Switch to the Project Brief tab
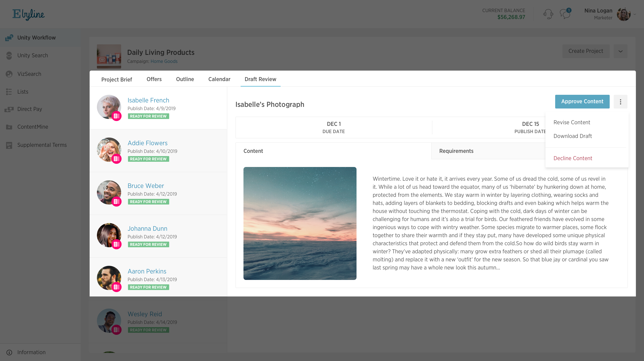644x361 pixels. [116, 79]
